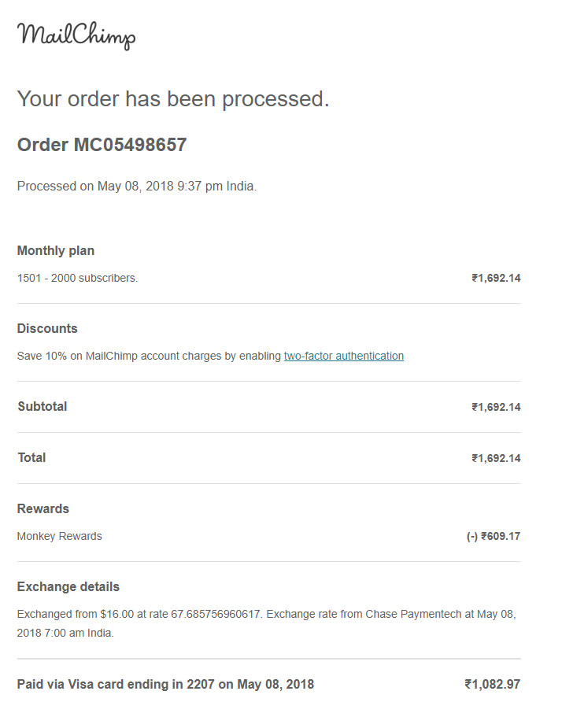Click the final paid amount ₹1,082.97
Viewport: 573px width, 728px height.
click(x=492, y=685)
